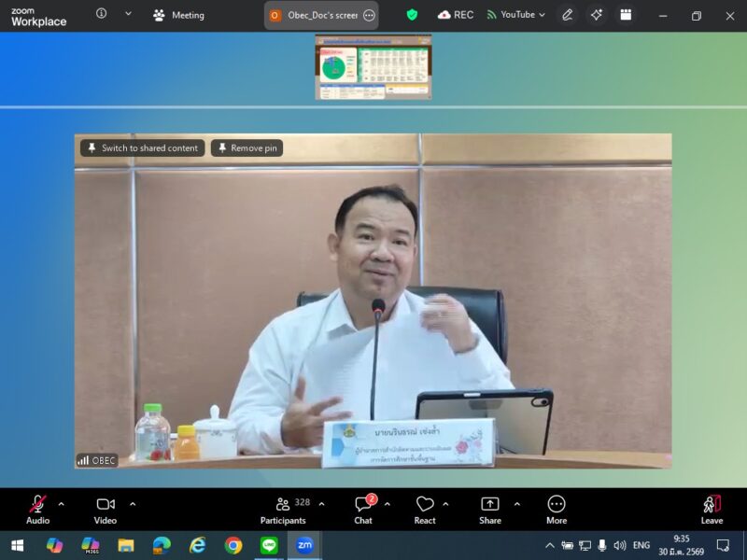747x560 pixels.
Task: Open the AI Companion sparkle icon
Action: pos(596,15)
